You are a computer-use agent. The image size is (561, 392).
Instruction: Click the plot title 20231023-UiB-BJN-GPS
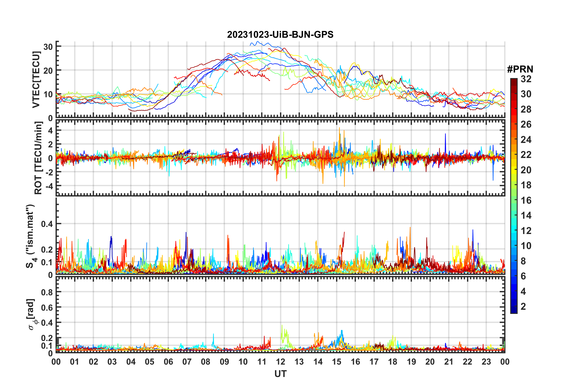pyautogui.click(x=280, y=35)
